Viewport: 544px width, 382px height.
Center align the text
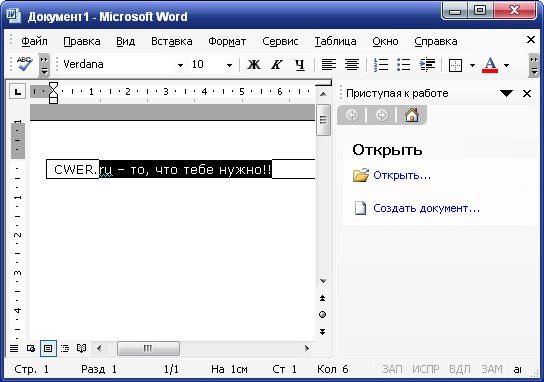[352, 65]
